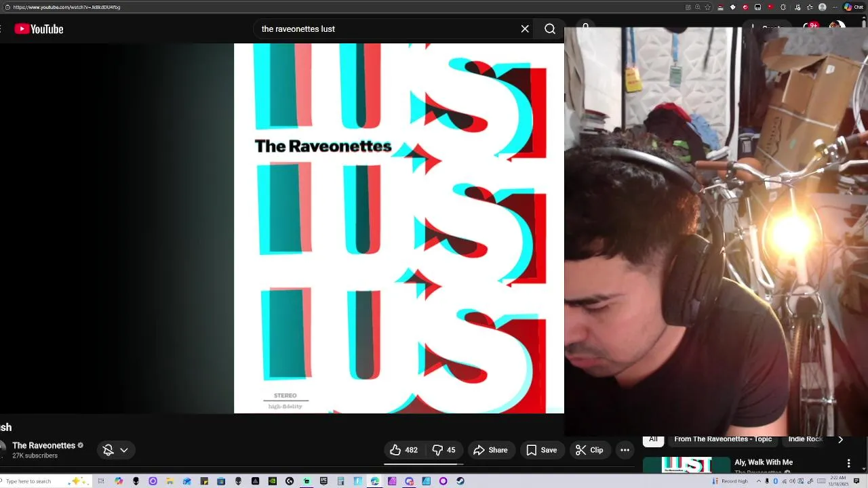Open the 'Aly, Walk With Me' thumbnail
Viewport: 868px width, 488px height.
[x=686, y=466]
